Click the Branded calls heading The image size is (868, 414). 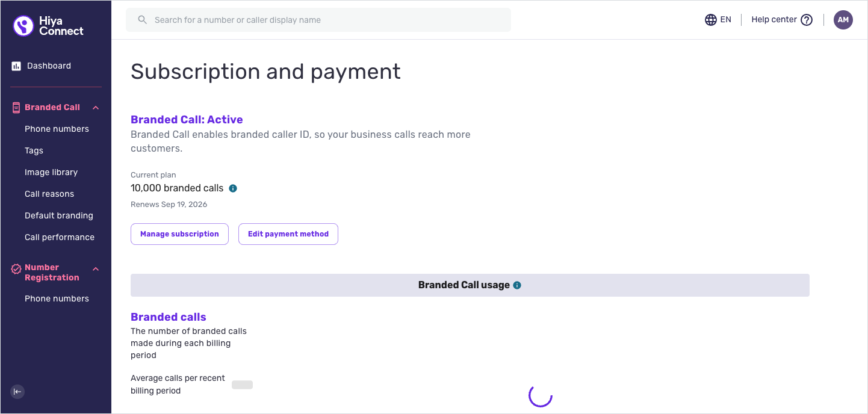click(169, 317)
